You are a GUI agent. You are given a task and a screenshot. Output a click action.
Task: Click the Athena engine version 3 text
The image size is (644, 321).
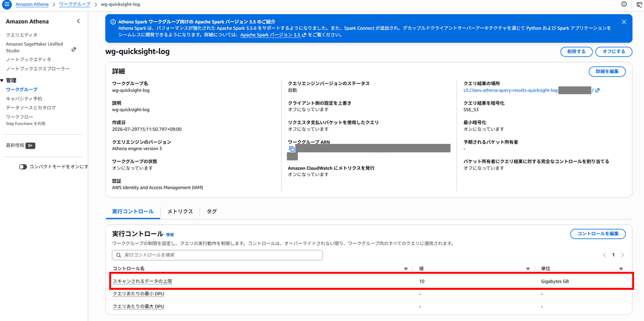tap(137, 149)
